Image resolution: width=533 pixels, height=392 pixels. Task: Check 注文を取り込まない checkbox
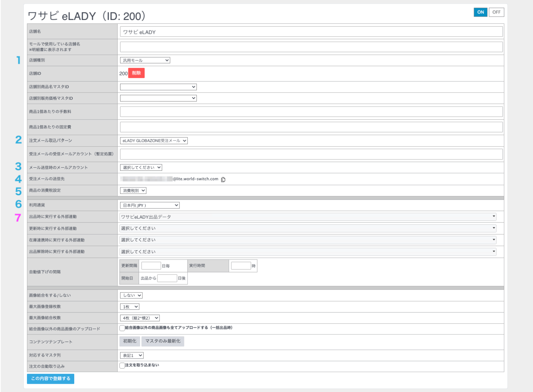tap(122, 365)
